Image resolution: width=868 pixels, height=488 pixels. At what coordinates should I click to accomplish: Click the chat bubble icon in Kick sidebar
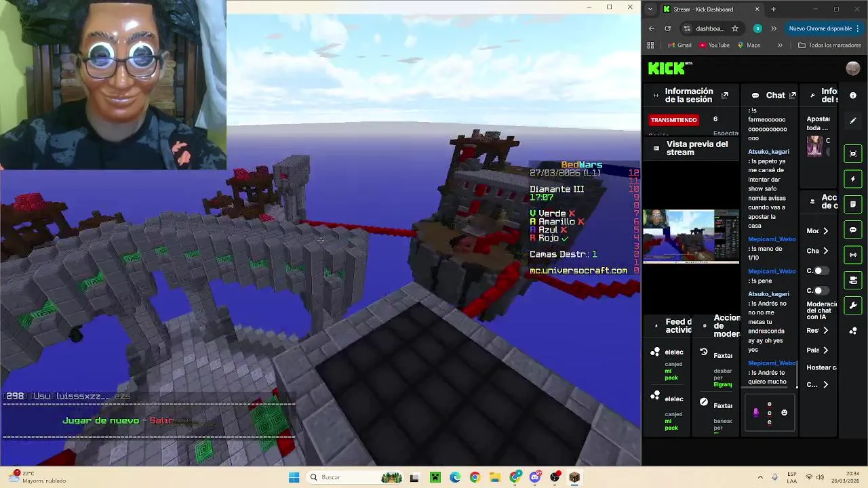pos(853,230)
